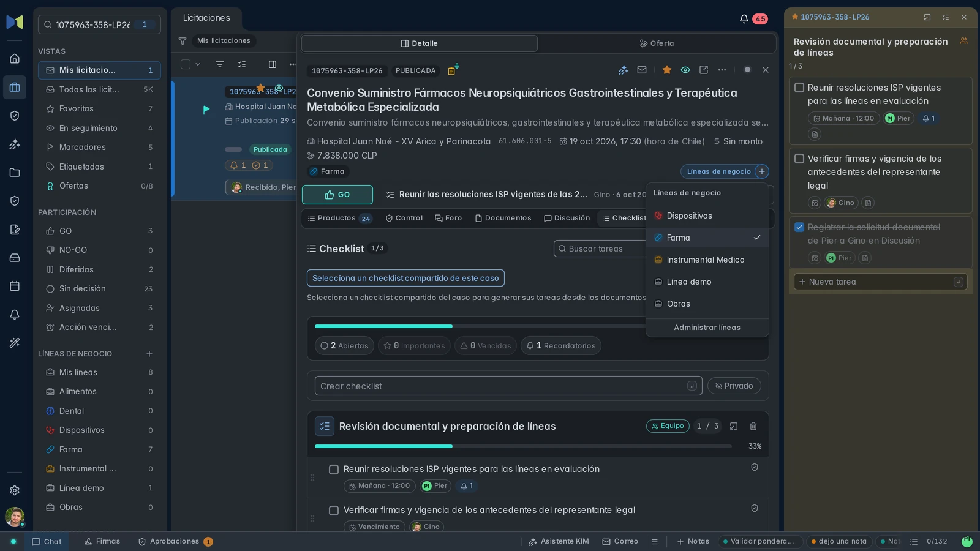
Task: Check 'Verificar firmas y vigencia' task in main checklist
Action: point(334,511)
